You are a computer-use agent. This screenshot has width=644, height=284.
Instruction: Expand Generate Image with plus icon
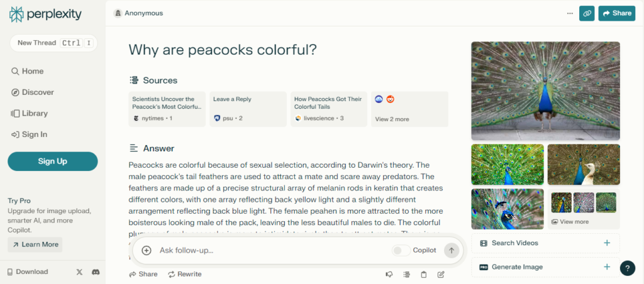pyautogui.click(x=607, y=267)
